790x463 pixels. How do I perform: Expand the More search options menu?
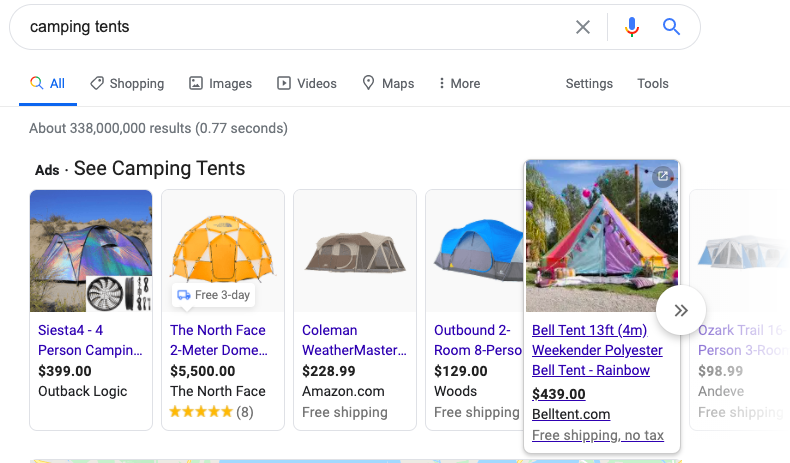click(x=459, y=84)
